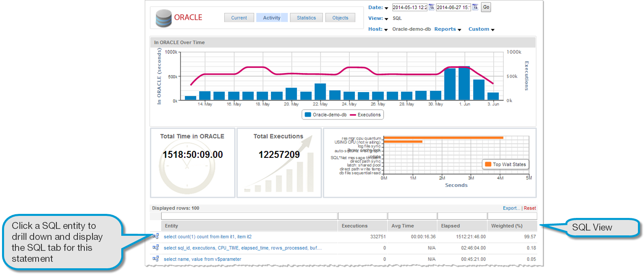Sort by Executions column header

point(363,226)
